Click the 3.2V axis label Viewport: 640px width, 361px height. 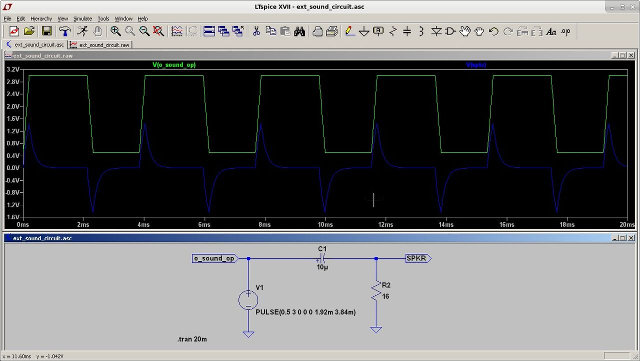[13, 70]
